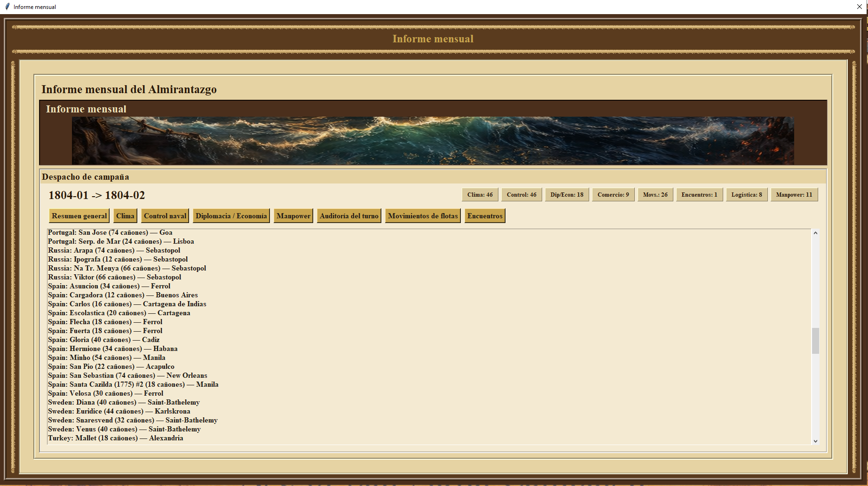
Task: Click the ocean storm banner image
Action: pos(433,141)
